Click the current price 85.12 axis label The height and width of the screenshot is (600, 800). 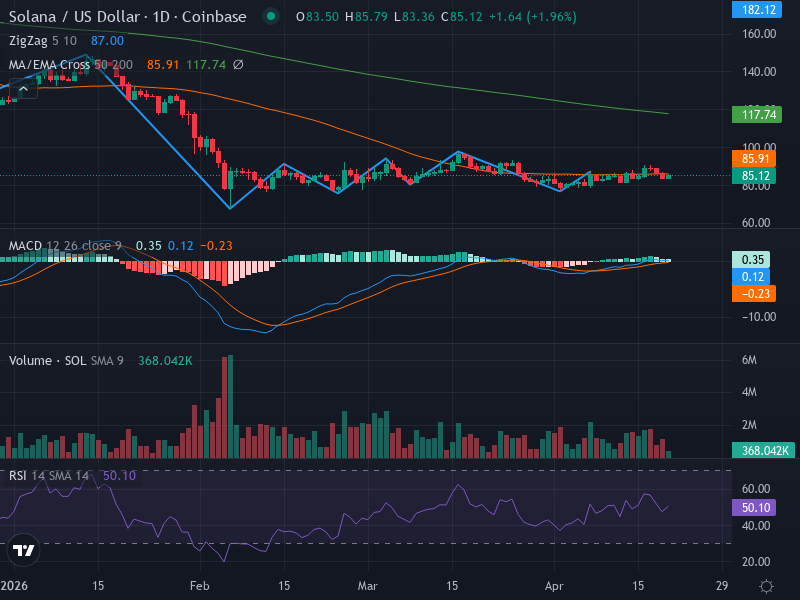(754, 176)
